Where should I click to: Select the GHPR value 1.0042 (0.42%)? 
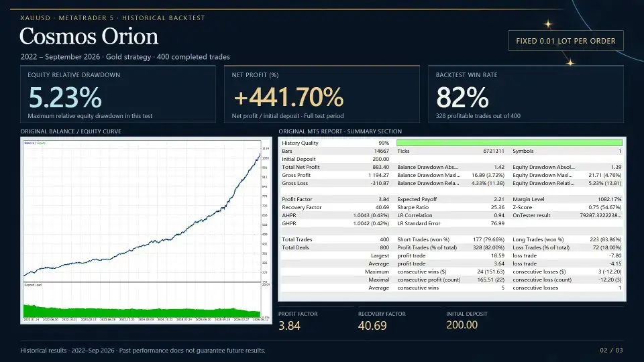point(371,223)
